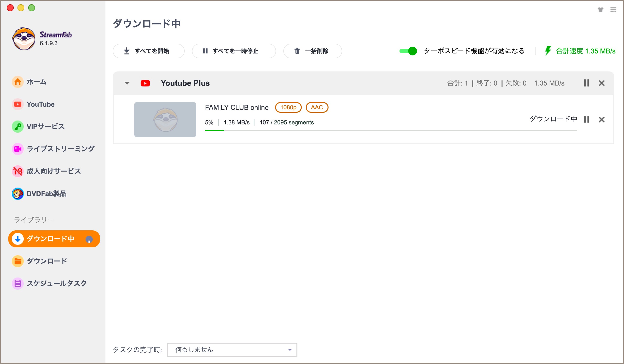Image resolution: width=624 pixels, height=364 pixels.
Task: Open 成人向けサービス icon
Action: (17, 171)
